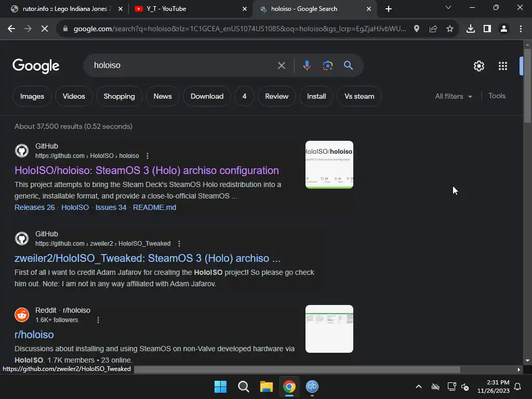
Task: Open options for HoloISO_Tweaked result
Action: pyautogui.click(x=179, y=244)
